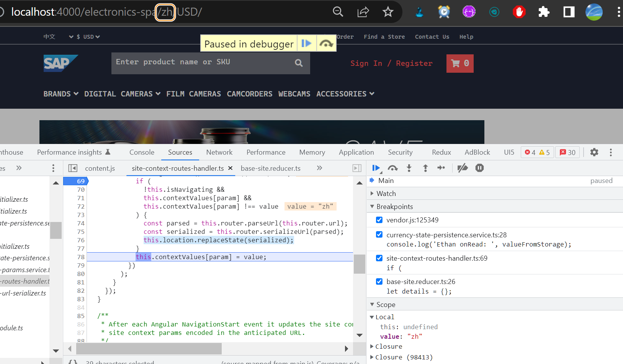Click the alarm clock extension icon
The height and width of the screenshot is (364, 623).
coord(444,12)
